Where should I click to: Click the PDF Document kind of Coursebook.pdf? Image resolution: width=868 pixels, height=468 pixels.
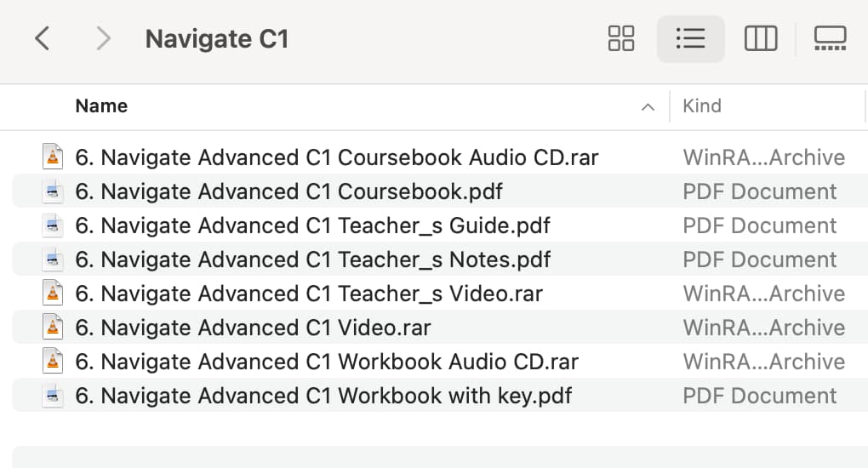[759, 191]
